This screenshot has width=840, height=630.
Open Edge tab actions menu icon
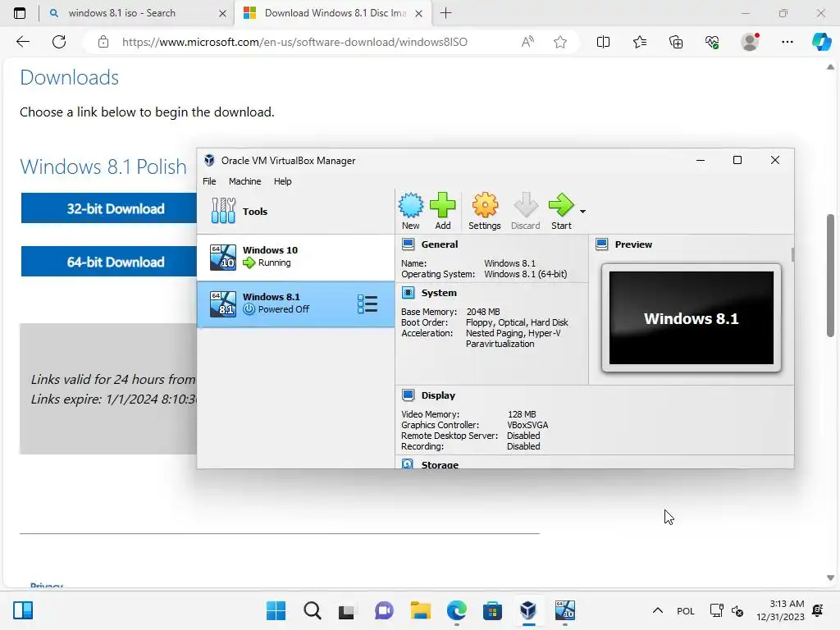pos(20,13)
